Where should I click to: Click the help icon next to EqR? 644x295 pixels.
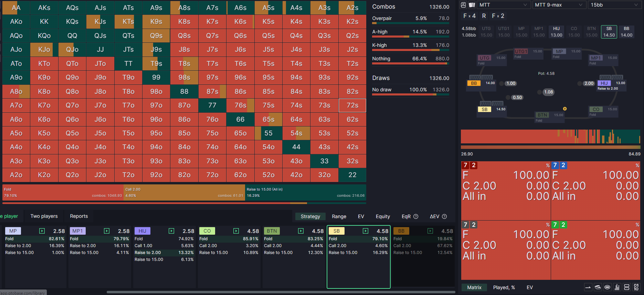(x=416, y=216)
